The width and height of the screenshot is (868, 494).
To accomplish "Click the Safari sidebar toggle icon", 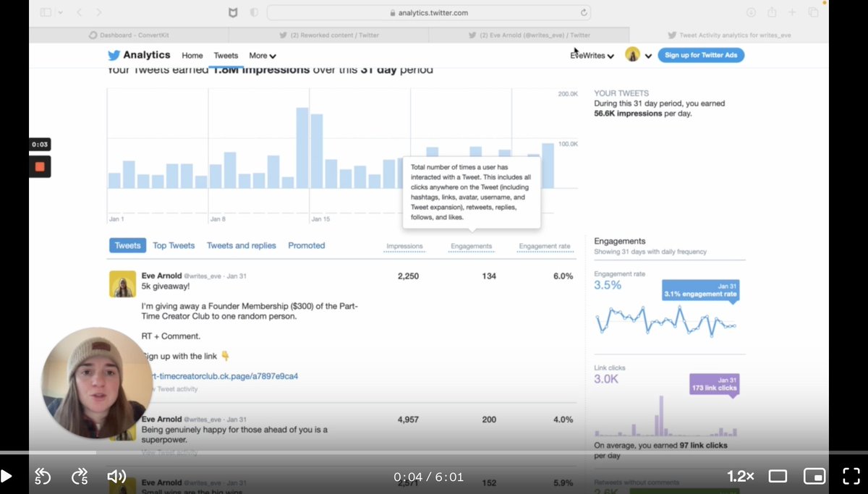I will click(46, 12).
